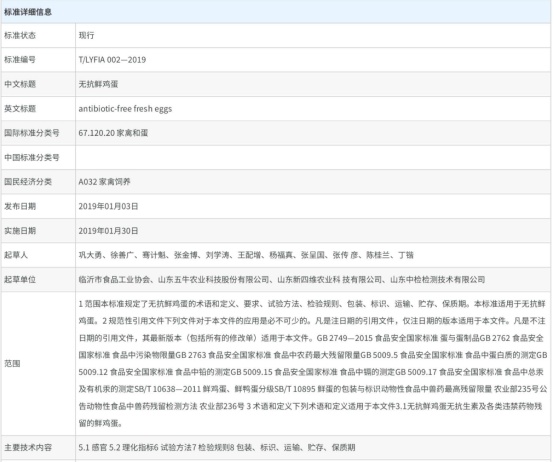This screenshot has width=554, height=462.
Task: Click the A032 classification value
Action: click(x=104, y=182)
